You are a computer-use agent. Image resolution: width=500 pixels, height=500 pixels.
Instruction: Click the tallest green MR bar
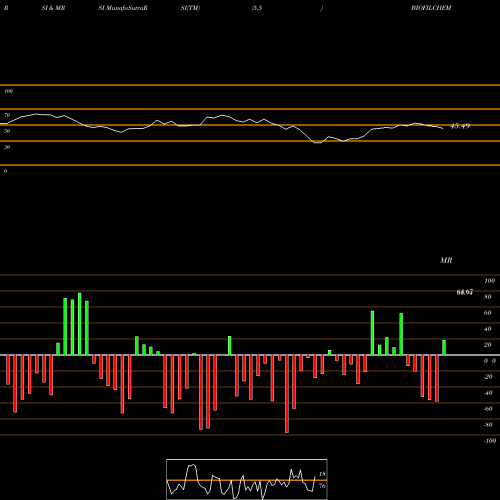coord(80,324)
